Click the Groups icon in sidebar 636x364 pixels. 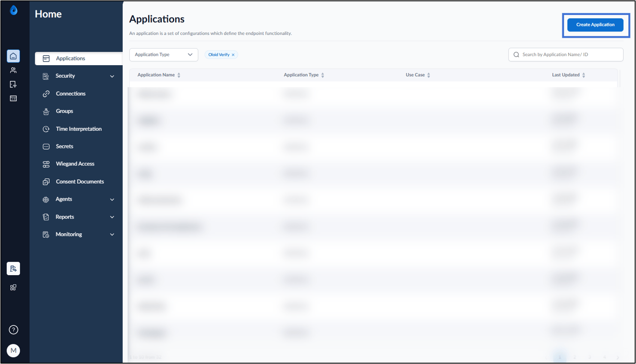coord(46,111)
